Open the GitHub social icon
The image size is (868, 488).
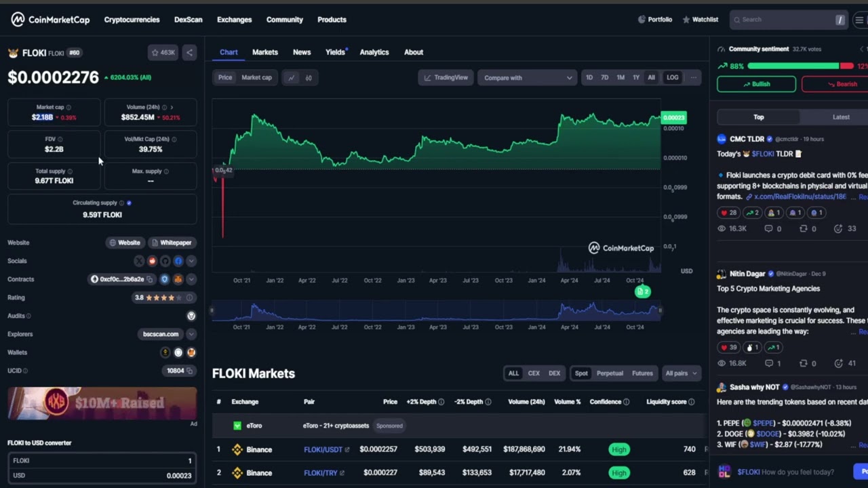(x=165, y=261)
